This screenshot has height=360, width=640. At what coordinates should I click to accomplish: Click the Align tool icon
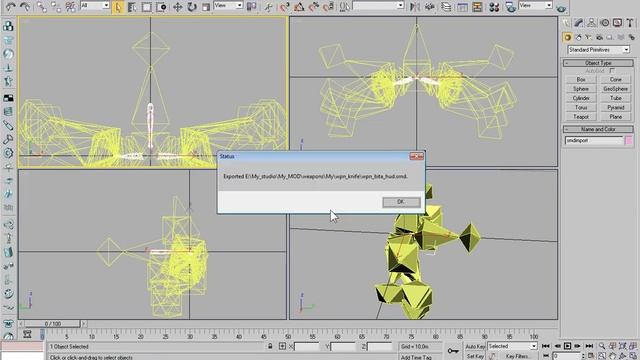[429, 7]
